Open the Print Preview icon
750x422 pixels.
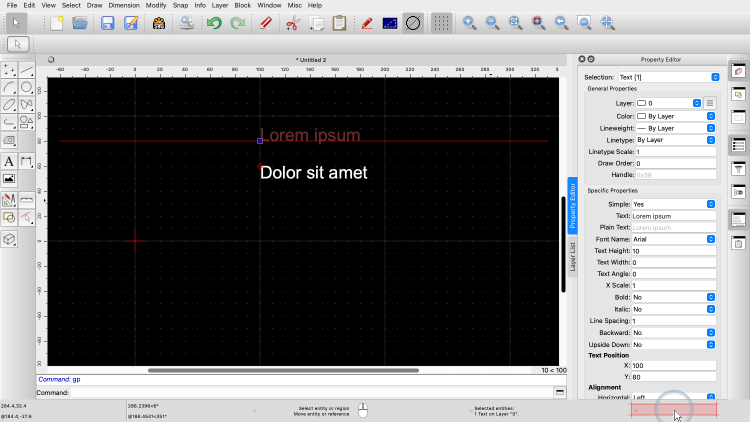tap(187, 23)
